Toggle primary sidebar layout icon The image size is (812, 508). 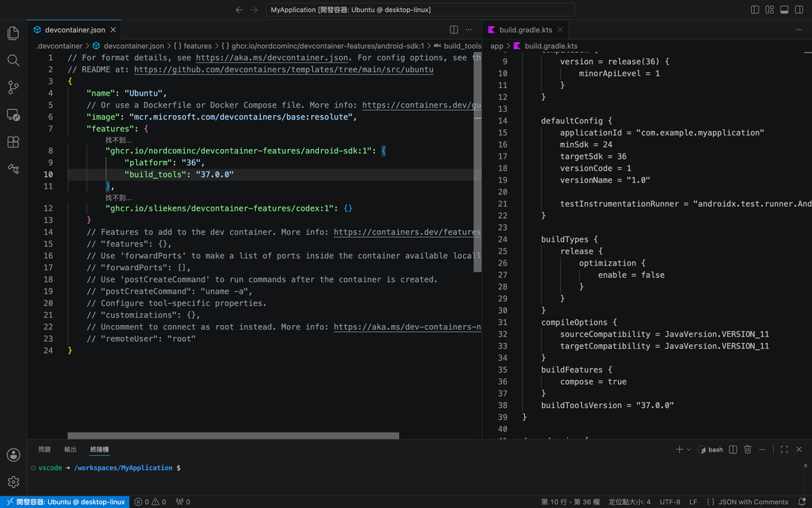(755, 10)
